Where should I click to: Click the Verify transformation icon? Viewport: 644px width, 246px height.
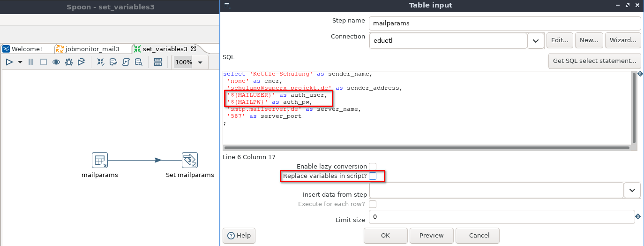(100, 62)
